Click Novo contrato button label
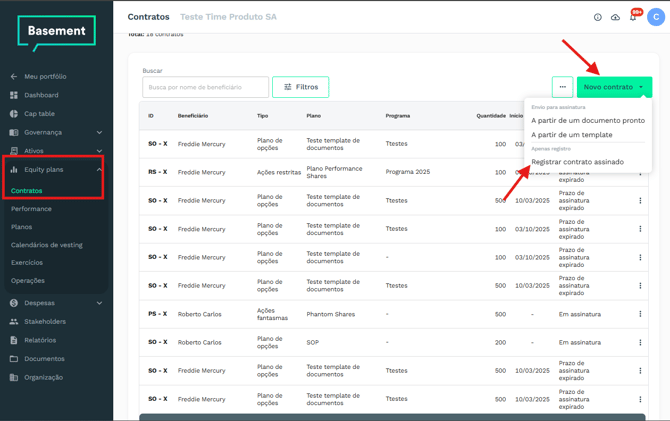 (x=608, y=87)
